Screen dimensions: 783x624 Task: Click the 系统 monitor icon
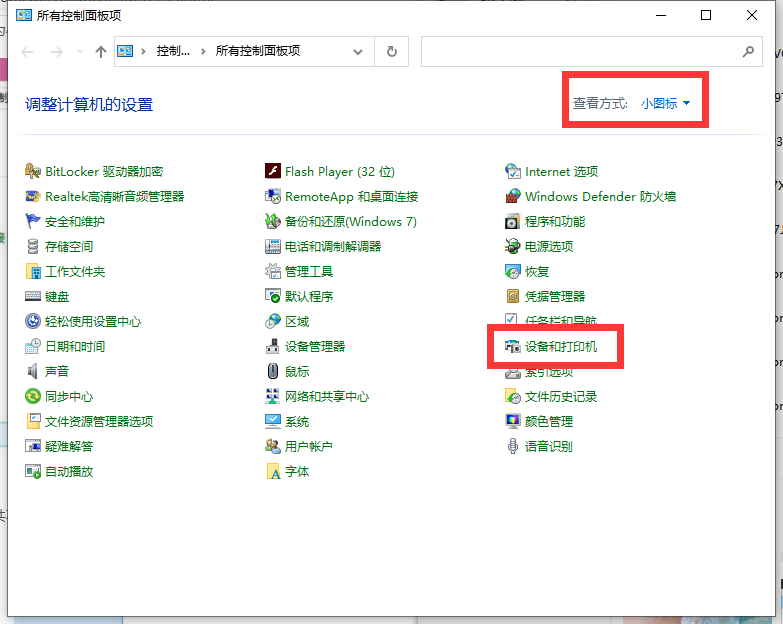point(273,421)
